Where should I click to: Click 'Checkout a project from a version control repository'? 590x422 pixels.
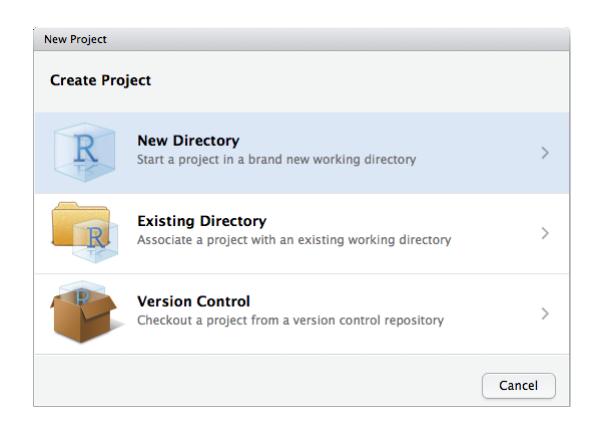tap(290, 320)
